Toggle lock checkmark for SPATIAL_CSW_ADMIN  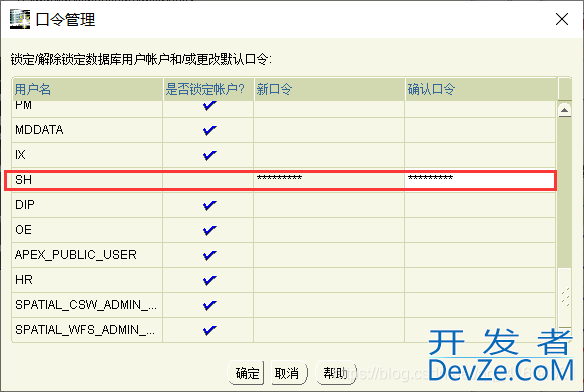point(209,305)
